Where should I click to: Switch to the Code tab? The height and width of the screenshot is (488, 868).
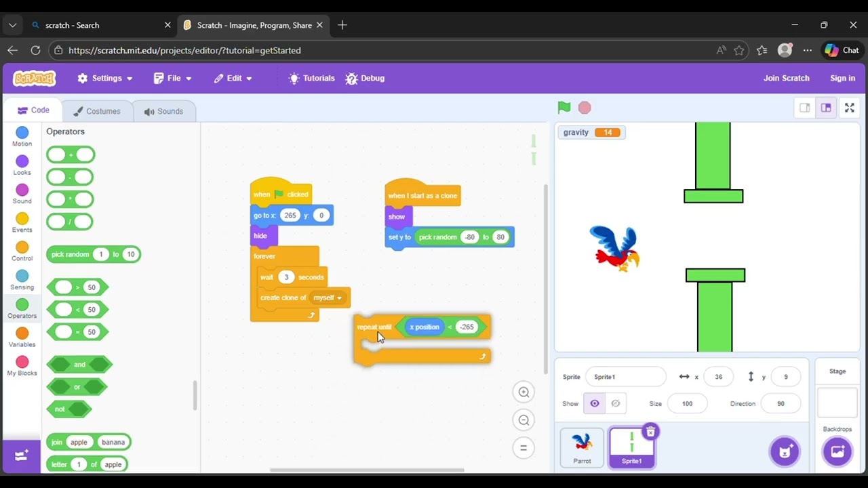33,110
